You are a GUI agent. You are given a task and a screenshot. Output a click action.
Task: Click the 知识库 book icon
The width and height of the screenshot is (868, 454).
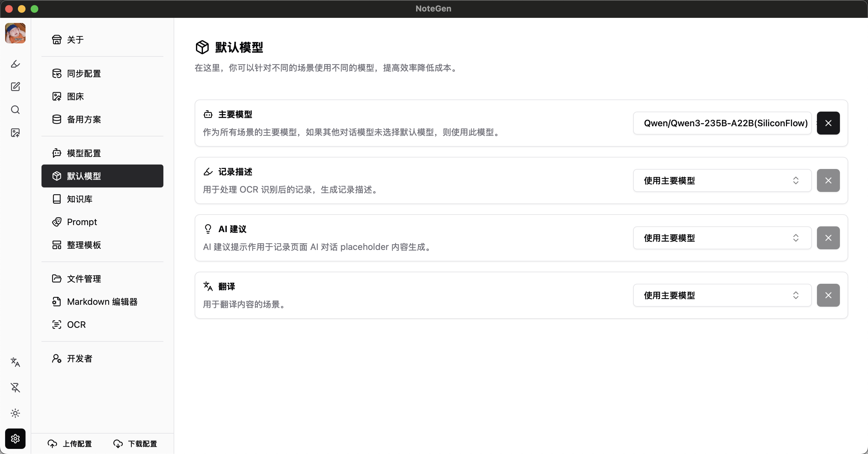[56, 199]
